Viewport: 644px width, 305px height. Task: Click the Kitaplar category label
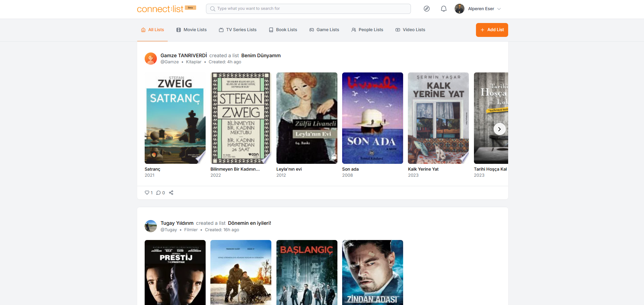pos(193,62)
